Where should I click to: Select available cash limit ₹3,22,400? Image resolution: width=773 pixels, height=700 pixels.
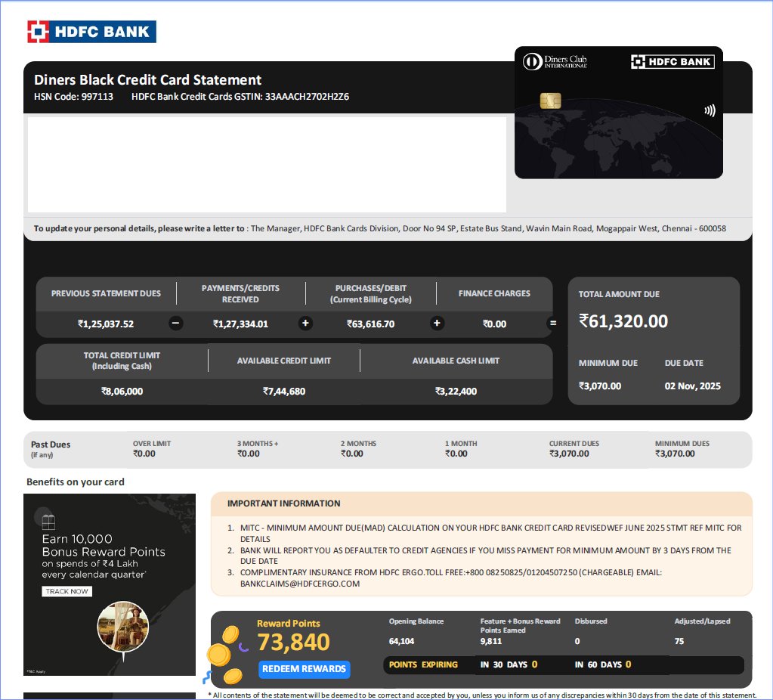(456, 391)
